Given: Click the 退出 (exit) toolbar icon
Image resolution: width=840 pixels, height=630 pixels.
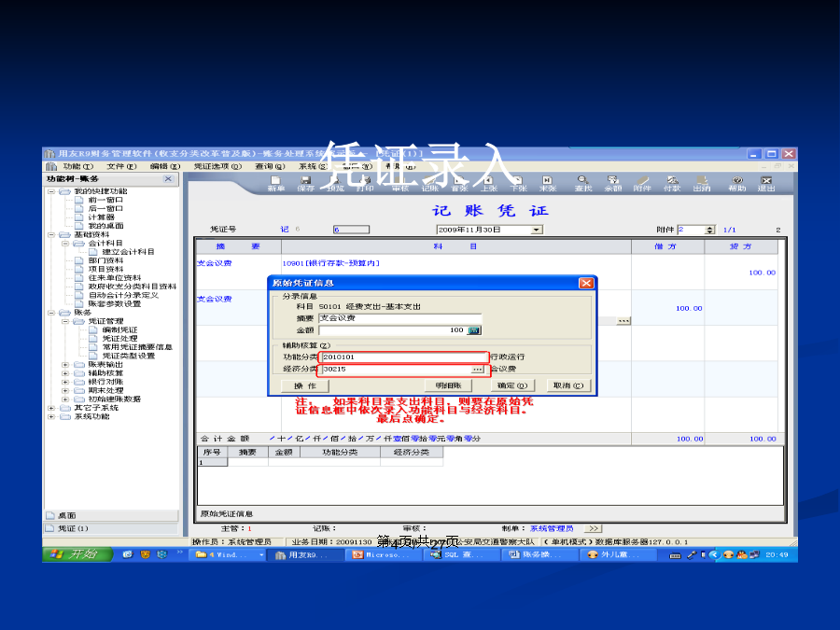Looking at the screenshot, I should click(766, 184).
